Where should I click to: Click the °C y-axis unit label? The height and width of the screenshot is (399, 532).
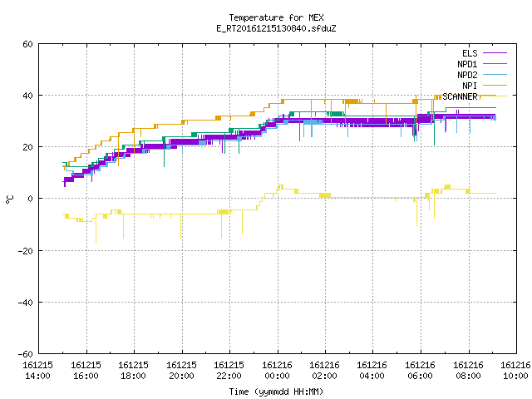(x=9, y=199)
